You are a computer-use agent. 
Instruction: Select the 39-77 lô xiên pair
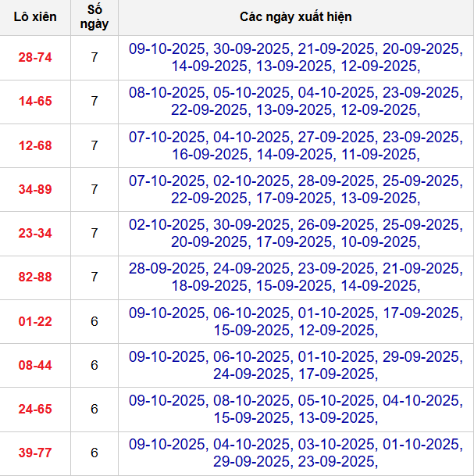[35, 453]
